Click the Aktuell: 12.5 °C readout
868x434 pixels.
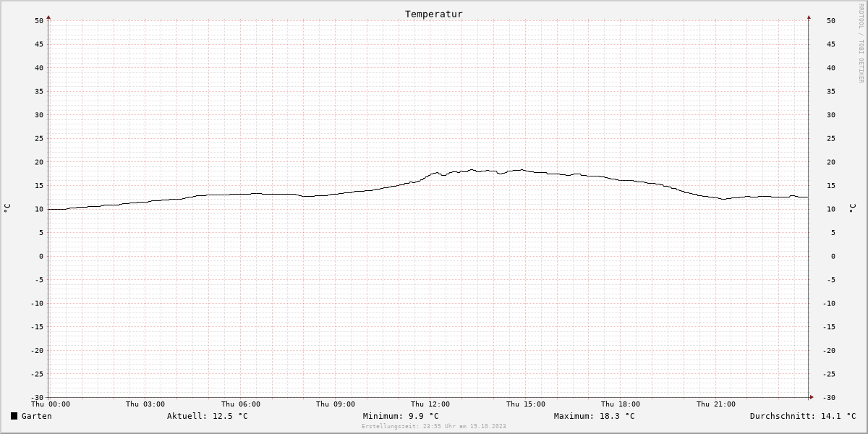(x=208, y=416)
